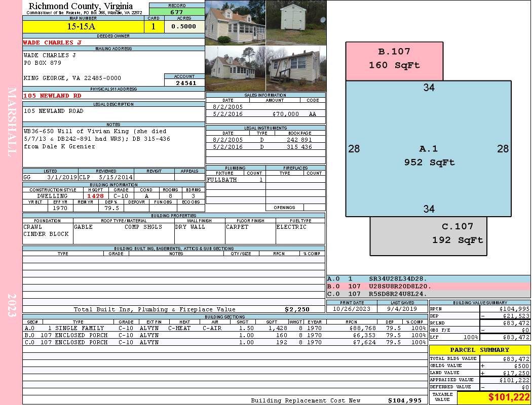Select H SQFT value 1428

coord(96,196)
